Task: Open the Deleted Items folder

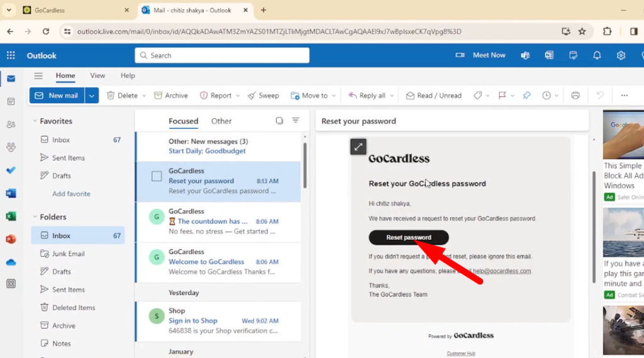Action: [x=74, y=308]
